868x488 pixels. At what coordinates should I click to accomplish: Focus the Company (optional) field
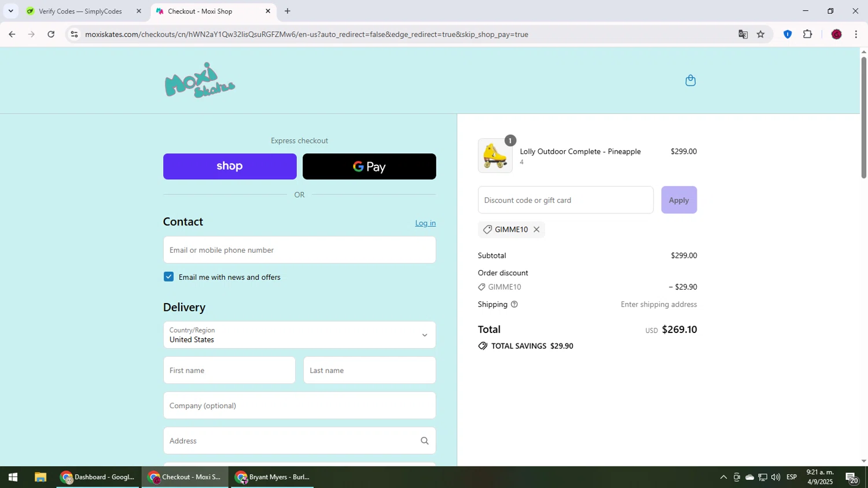pyautogui.click(x=299, y=405)
